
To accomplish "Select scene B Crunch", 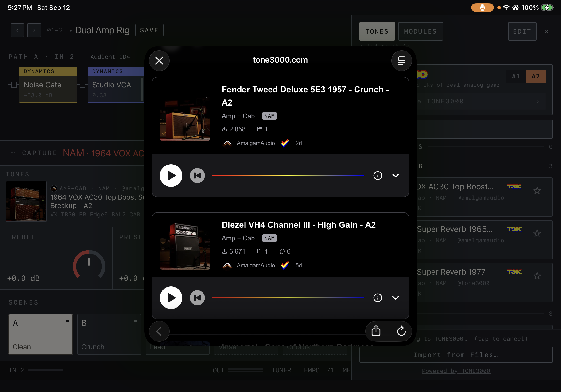I will point(109,334).
